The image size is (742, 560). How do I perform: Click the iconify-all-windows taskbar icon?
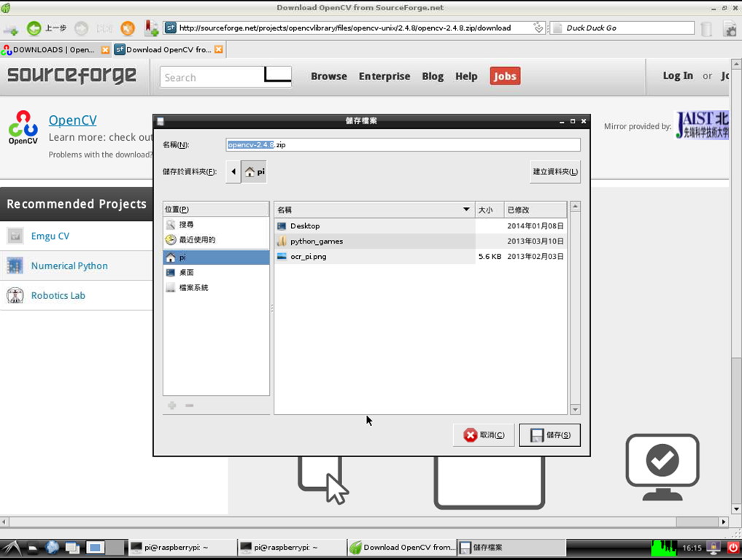(72, 548)
